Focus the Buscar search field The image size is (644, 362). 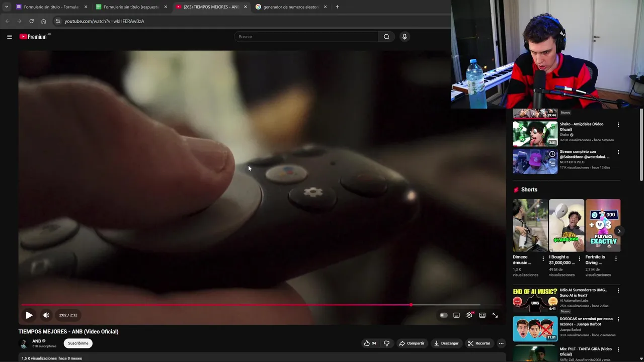coord(306,37)
